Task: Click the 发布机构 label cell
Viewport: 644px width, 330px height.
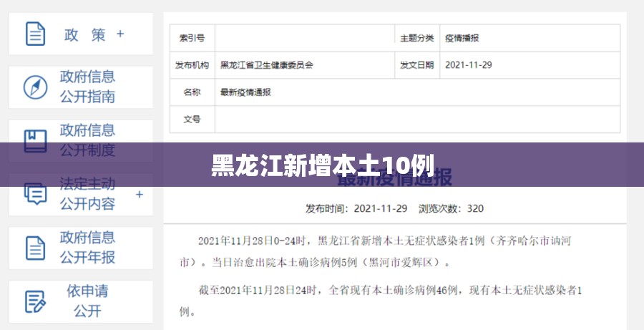Action: [x=192, y=65]
